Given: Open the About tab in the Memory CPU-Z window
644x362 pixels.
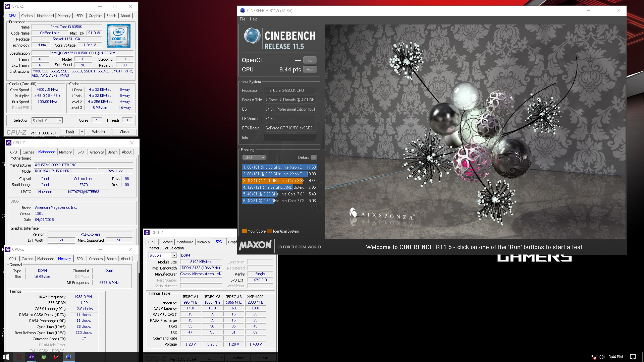Looking at the screenshot, I should (126, 259).
